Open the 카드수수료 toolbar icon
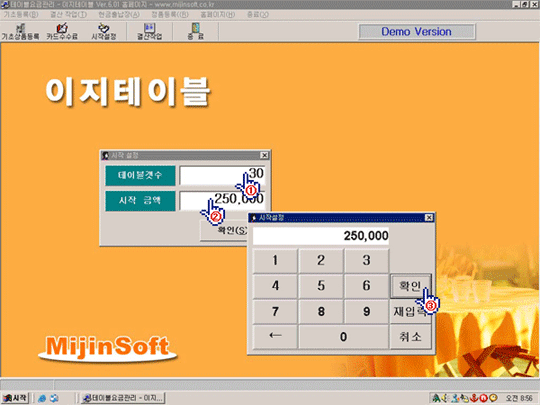This screenshot has height=405, width=540. (62, 31)
